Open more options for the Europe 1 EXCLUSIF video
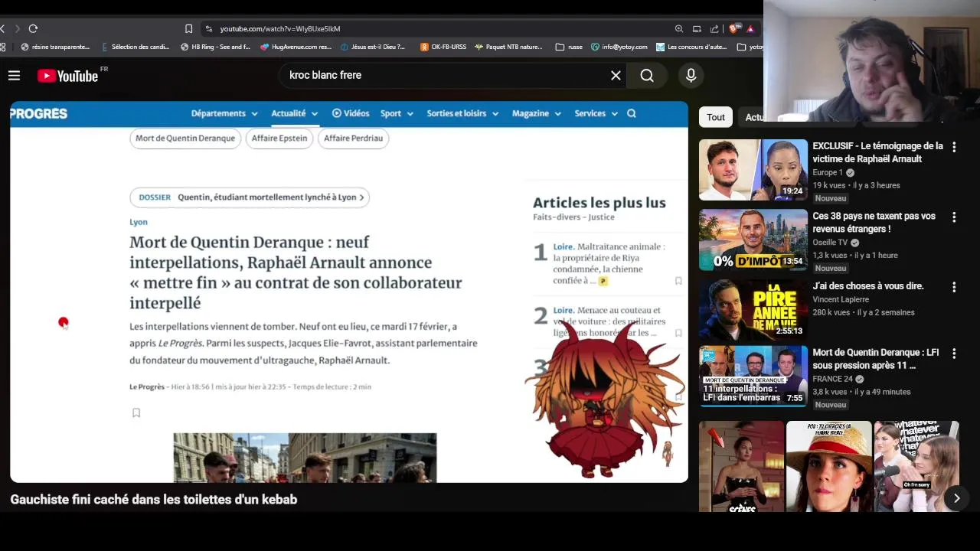The height and width of the screenshot is (551, 980). pos(954,147)
